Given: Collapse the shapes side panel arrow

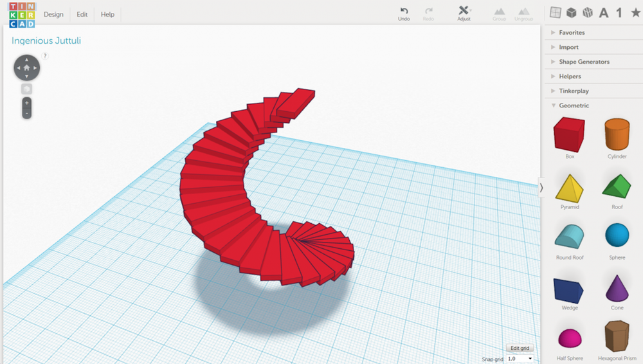Looking at the screenshot, I should (541, 188).
